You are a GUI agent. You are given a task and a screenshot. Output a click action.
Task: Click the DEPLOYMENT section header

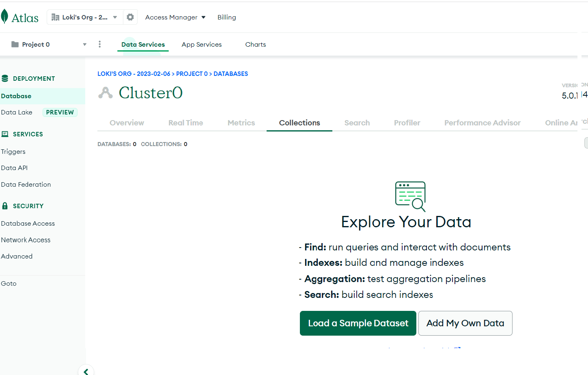pos(34,79)
